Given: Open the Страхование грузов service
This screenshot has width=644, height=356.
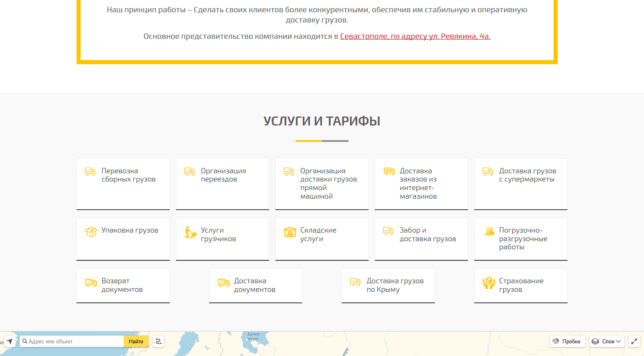Looking at the screenshot, I should pyautogui.click(x=521, y=286).
